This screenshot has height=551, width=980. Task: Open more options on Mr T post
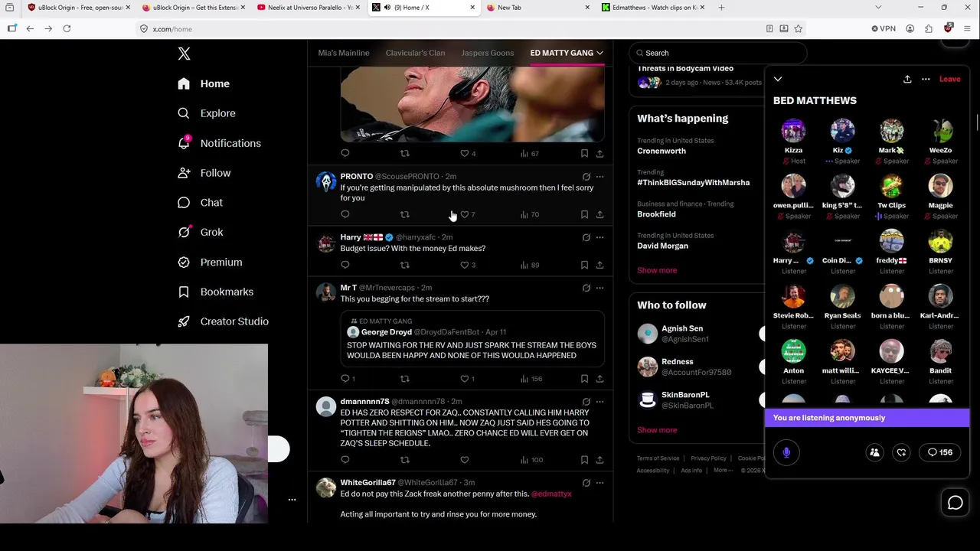point(599,288)
